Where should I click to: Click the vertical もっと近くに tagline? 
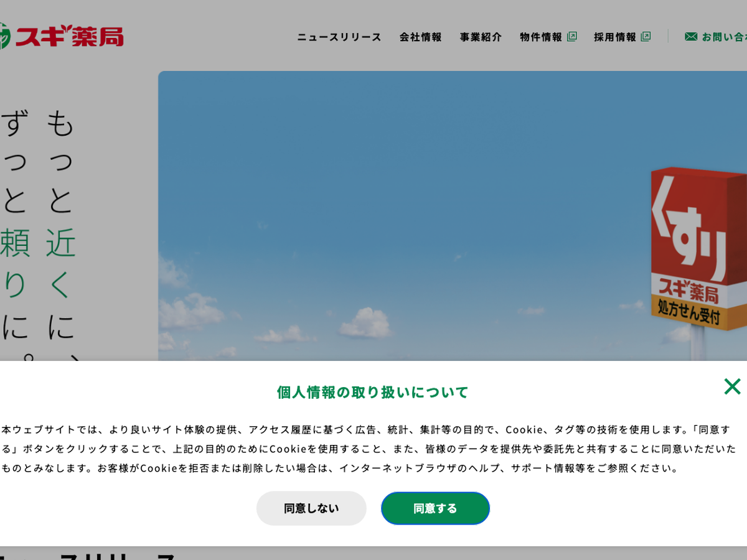coord(60,224)
